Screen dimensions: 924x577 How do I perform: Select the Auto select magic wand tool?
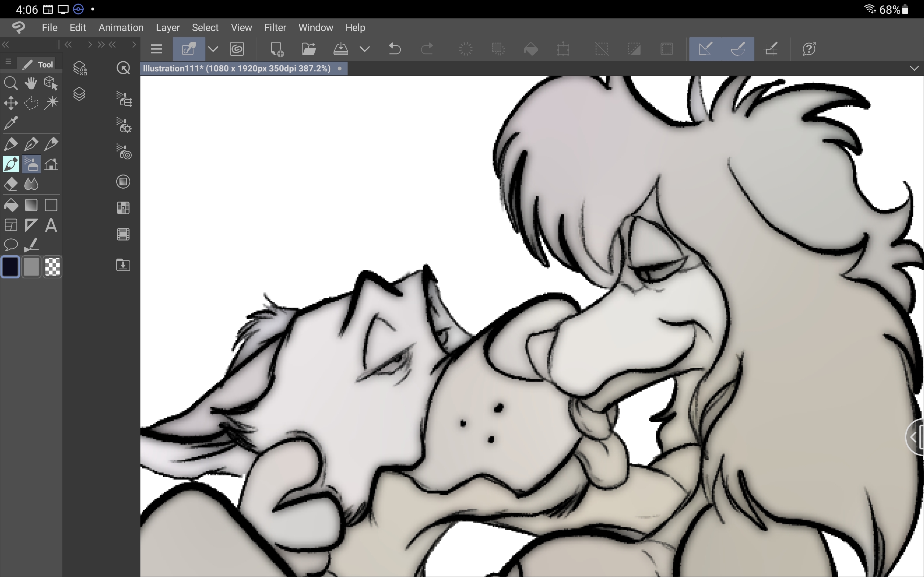tap(51, 103)
